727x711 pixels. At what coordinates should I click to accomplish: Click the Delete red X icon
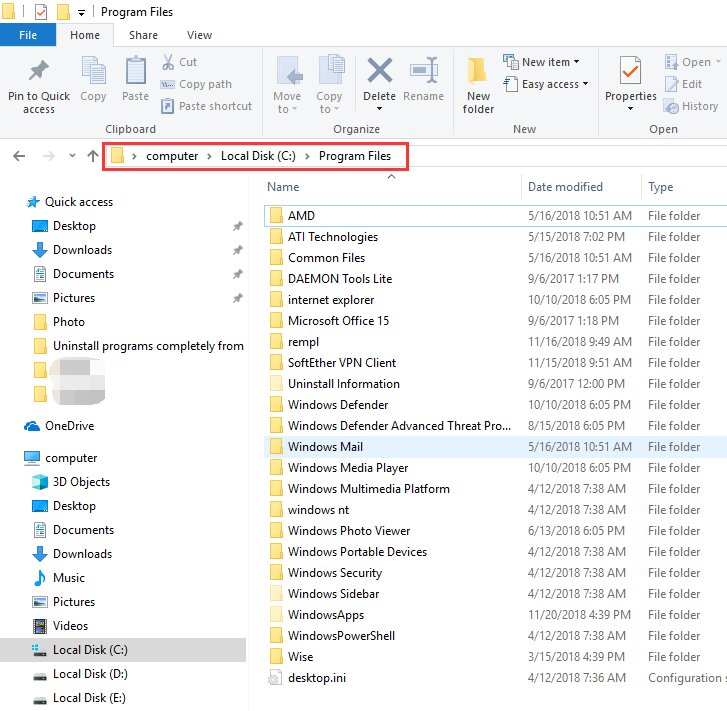click(x=380, y=70)
